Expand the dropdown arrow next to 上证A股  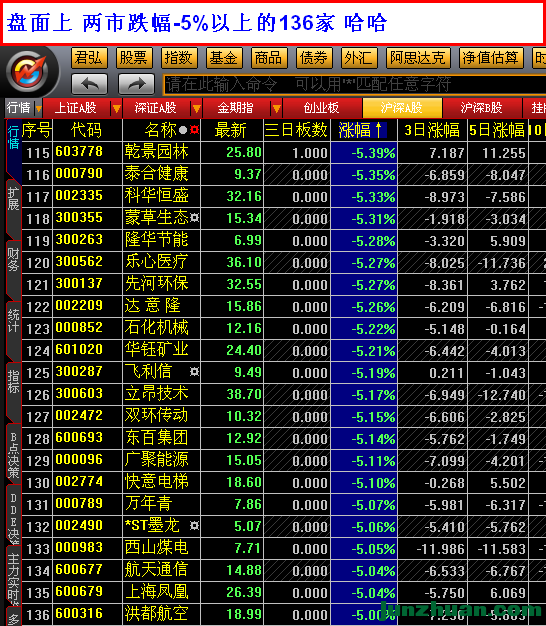click(116, 108)
